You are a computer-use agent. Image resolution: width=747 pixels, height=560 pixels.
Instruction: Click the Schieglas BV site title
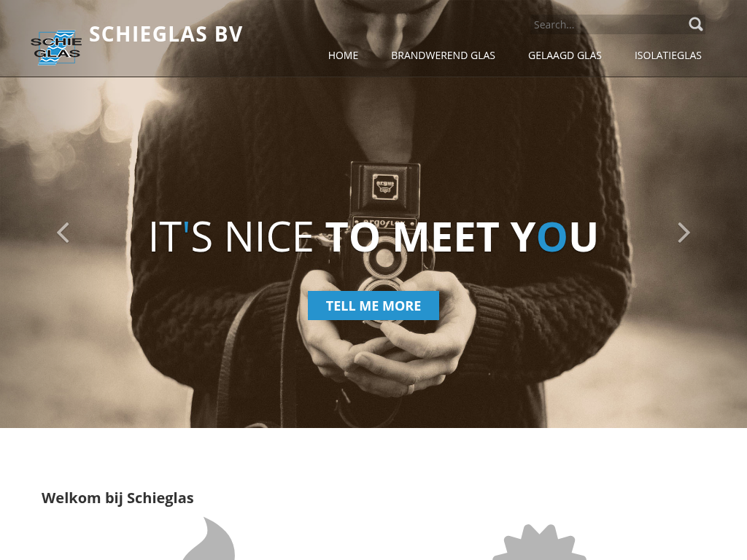coord(166,34)
